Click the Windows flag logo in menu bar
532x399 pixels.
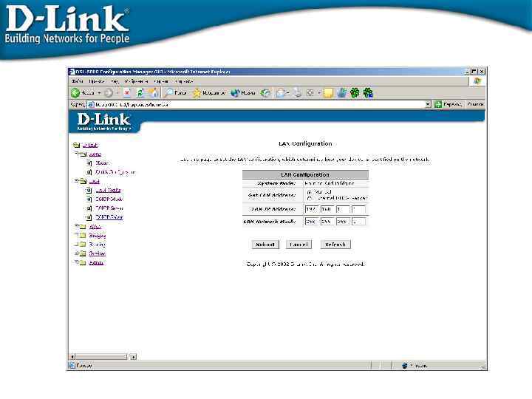(x=477, y=81)
